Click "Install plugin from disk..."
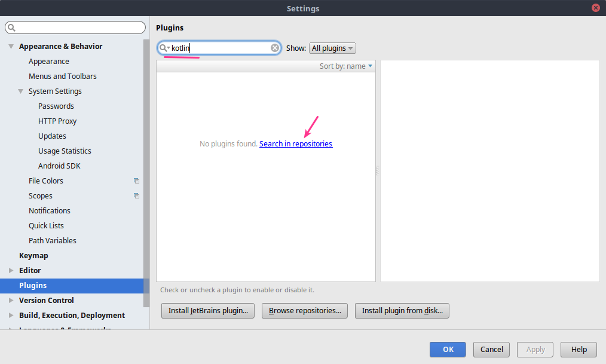This screenshot has width=606, height=364. click(x=402, y=311)
